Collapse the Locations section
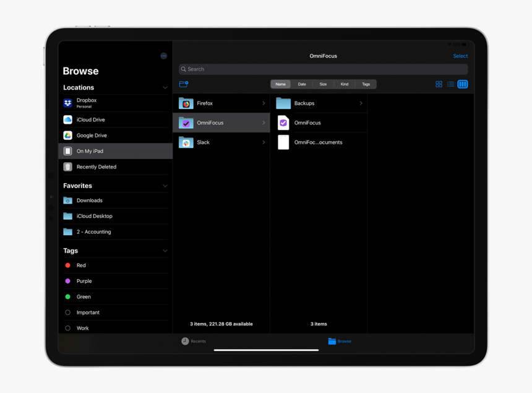532x393 pixels. click(x=165, y=87)
